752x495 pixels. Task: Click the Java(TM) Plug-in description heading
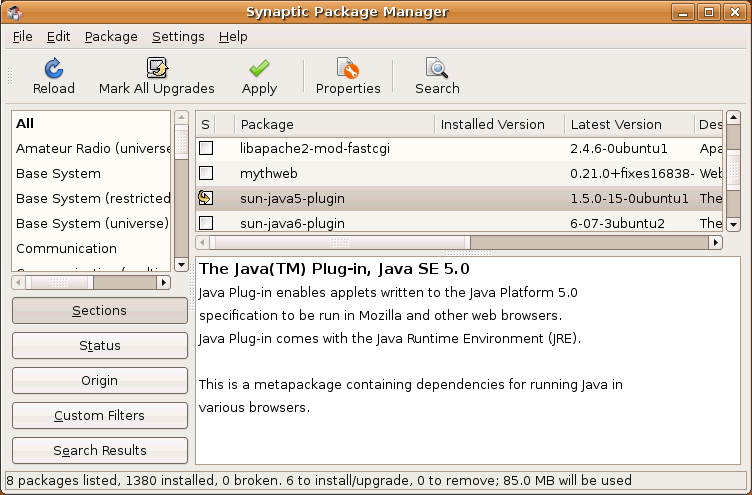(x=334, y=269)
